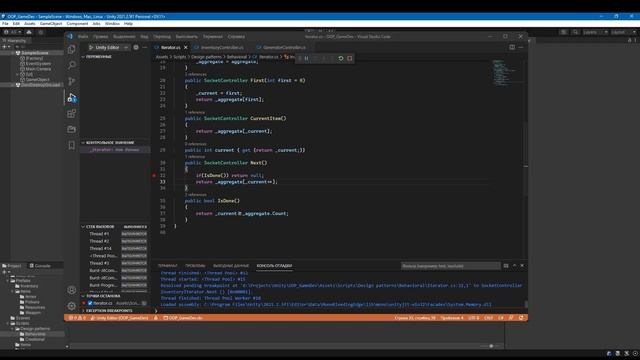The width and height of the screenshot is (640, 360).
Task: Open the Unity GameObject menu
Action: point(51,24)
